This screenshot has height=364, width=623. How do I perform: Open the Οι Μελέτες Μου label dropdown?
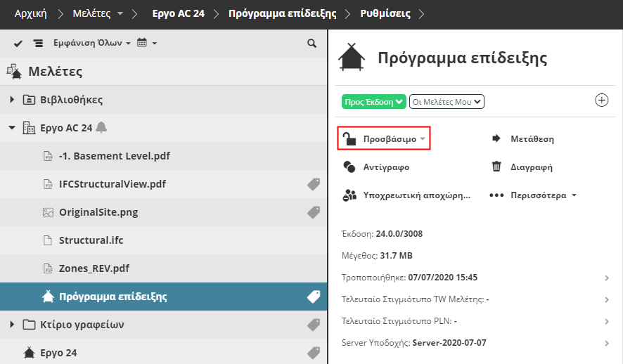point(447,101)
